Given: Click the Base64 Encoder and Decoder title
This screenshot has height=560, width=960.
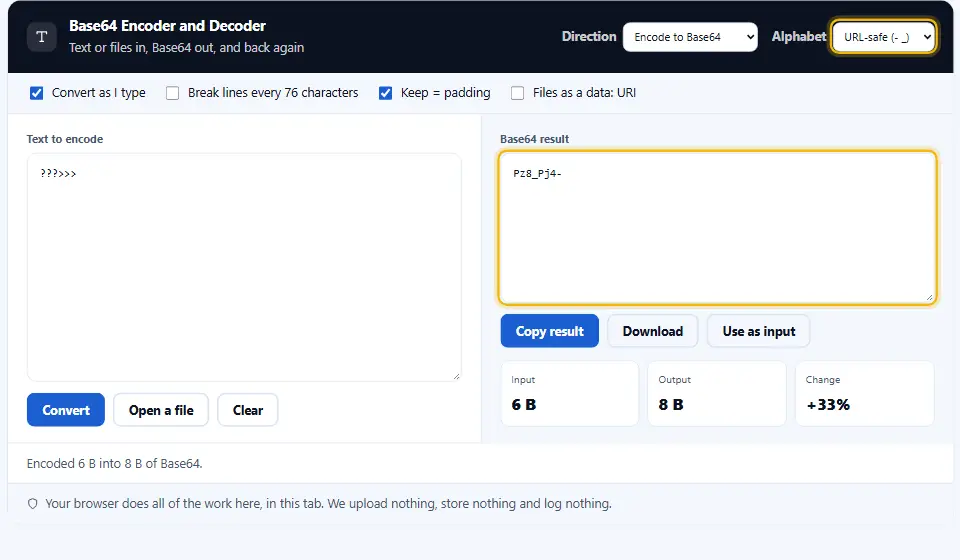Looking at the screenshot, I should tap(167, 26).
